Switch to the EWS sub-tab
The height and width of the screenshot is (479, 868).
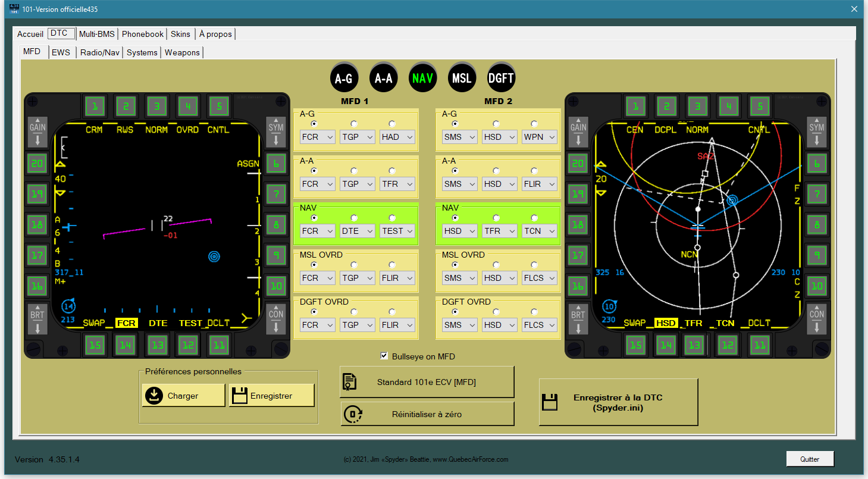(61, 52)
